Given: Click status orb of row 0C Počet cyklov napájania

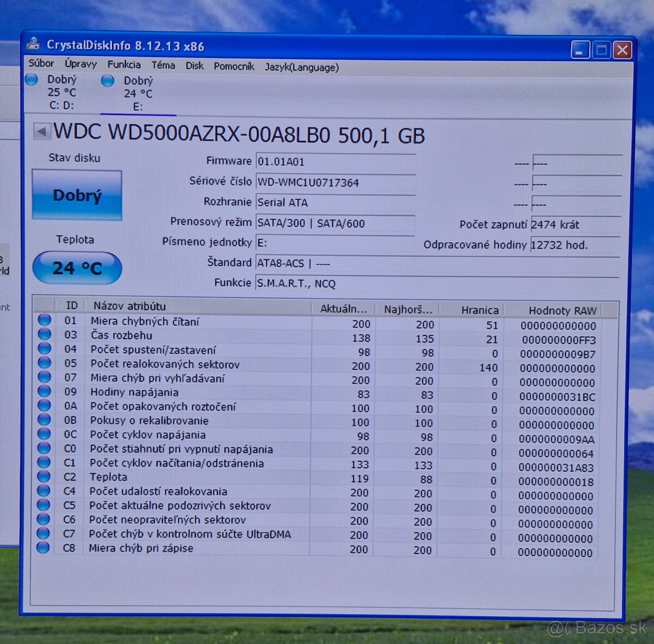Looking at the screenshot, I should [44, 433].
